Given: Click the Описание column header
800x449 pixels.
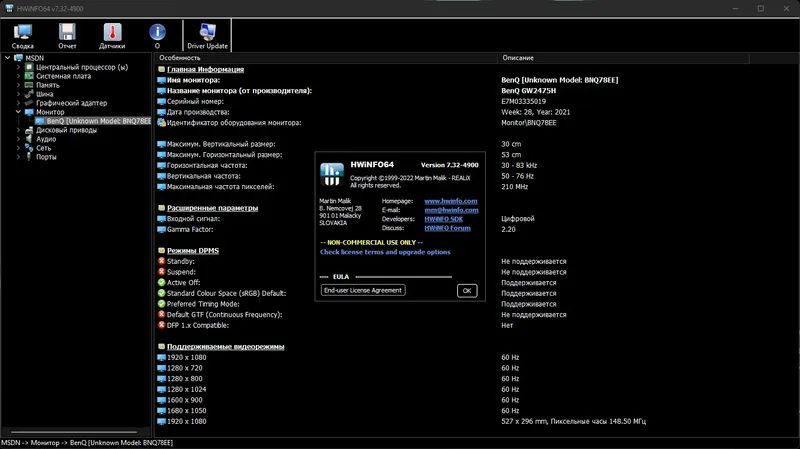Looking at the screenshot, I should 623,58.
